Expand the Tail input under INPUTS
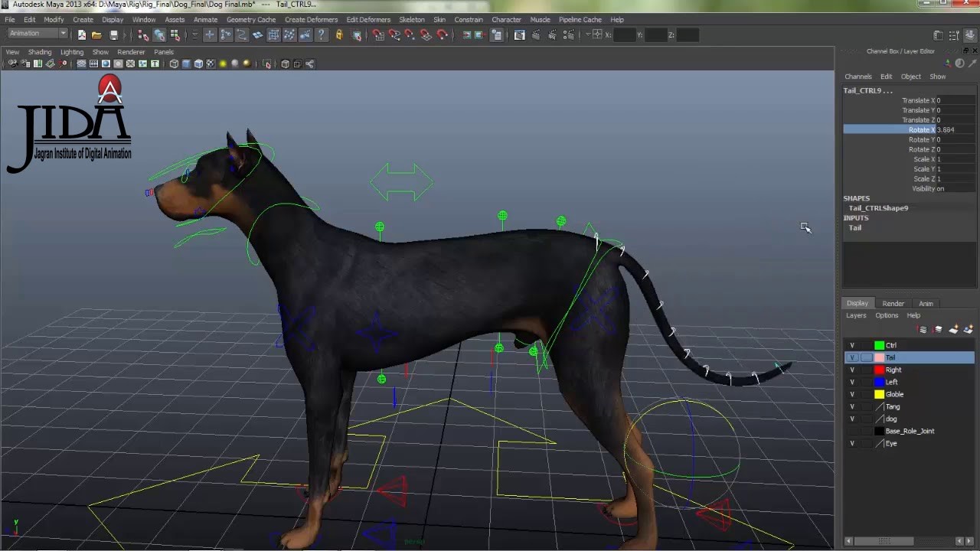This screenshot has height=551, width=980. (x=854, y=227)
